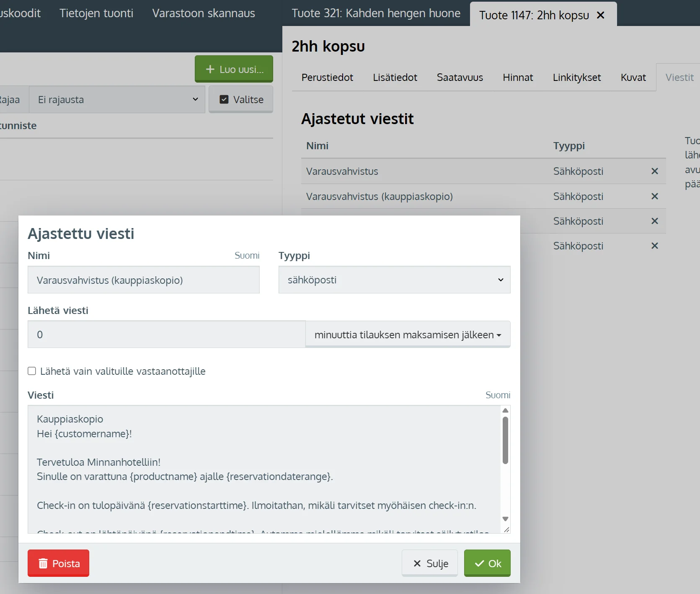Click the Viesti textarea scrollbar thumb
The height and width of the screenshot is (594, 700).
(505, 441)
